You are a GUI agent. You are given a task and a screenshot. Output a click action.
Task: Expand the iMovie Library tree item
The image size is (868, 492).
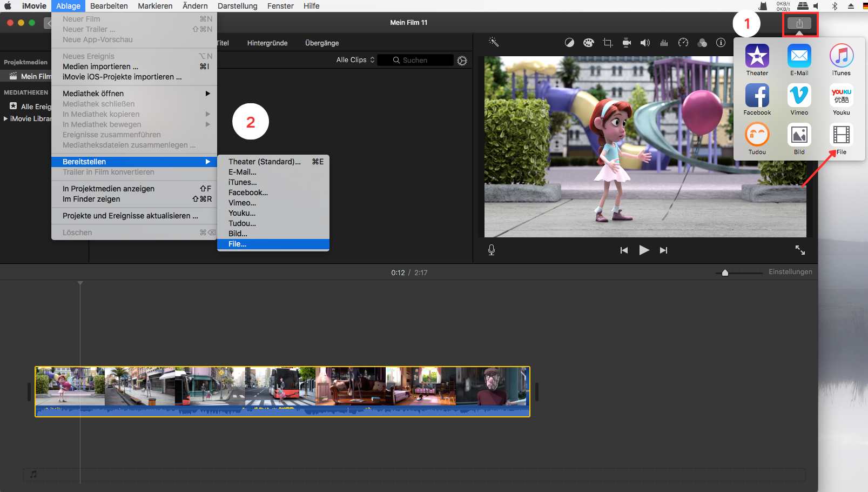pos(6,118)
